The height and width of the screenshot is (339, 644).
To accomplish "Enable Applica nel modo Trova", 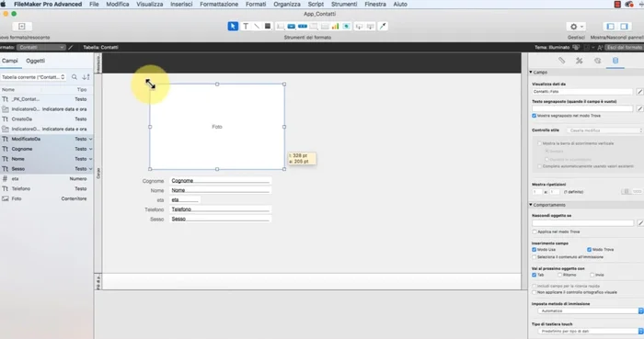I will tap(534, 232).
